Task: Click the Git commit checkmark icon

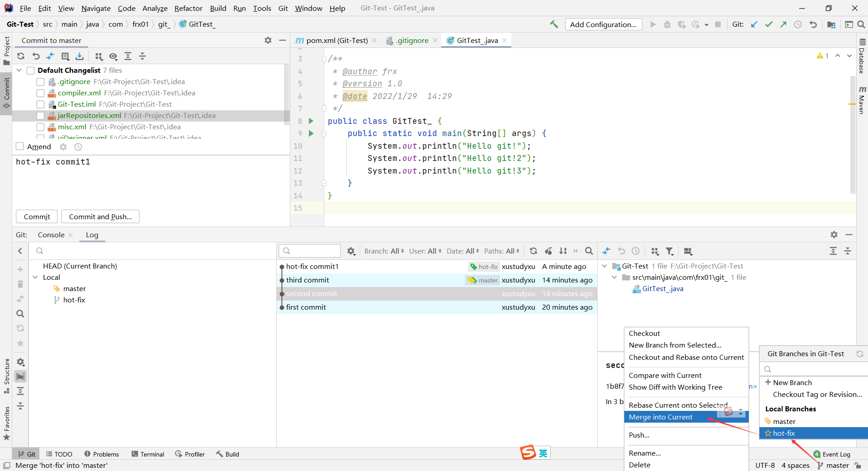Action: coord(769,24)
